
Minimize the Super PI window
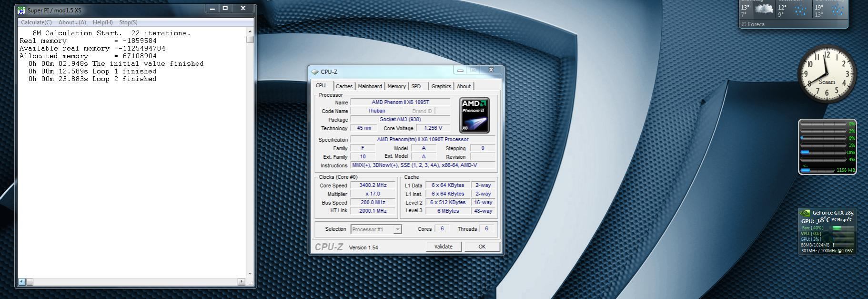tap(212, 8)
